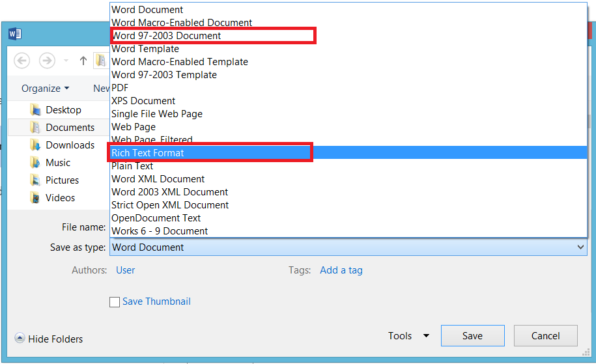This screenshot has width=596, height=364.
Task: Choose Word 97-2003 Document format
Action: coord(348,35)
